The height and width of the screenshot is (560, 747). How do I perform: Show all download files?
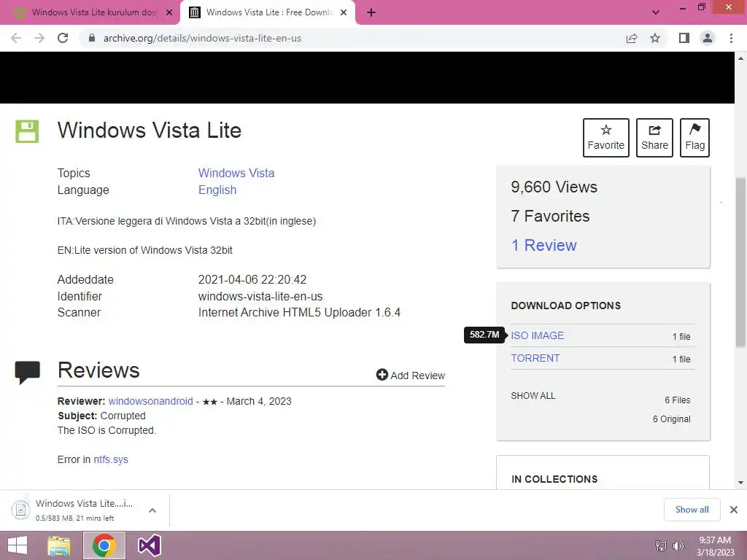533,396
